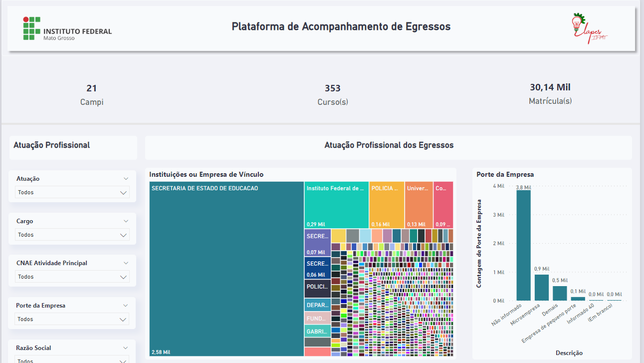Select the SECRETARIA DE ESTADO DE EDUCACAO treemap block
The image size is (644, 363).
[226, 269]
